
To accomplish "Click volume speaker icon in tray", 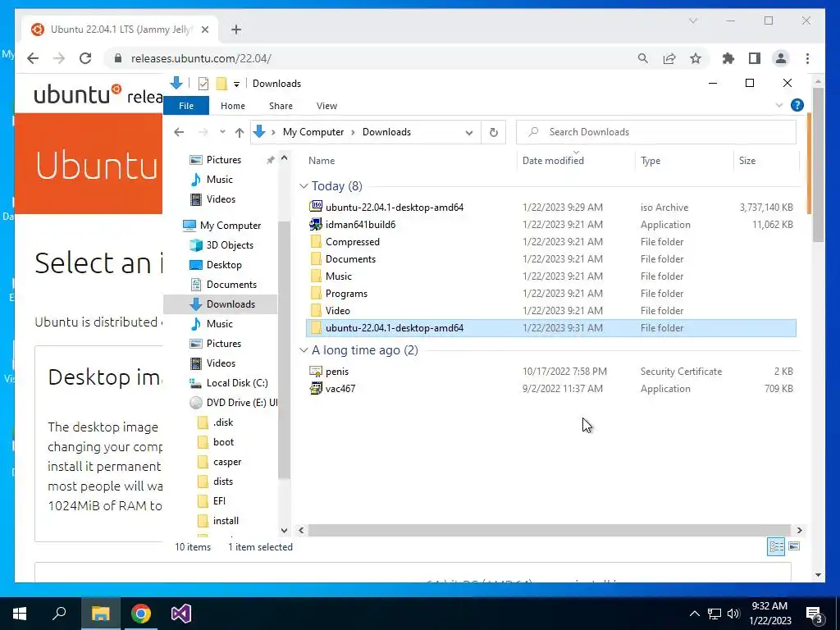I will [733, 614].
